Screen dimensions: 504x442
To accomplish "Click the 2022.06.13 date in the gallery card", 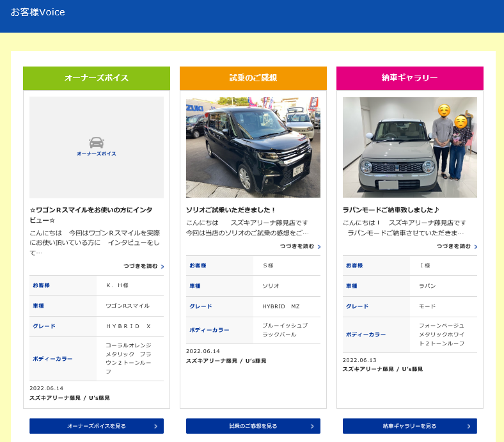I will (359, 360).
